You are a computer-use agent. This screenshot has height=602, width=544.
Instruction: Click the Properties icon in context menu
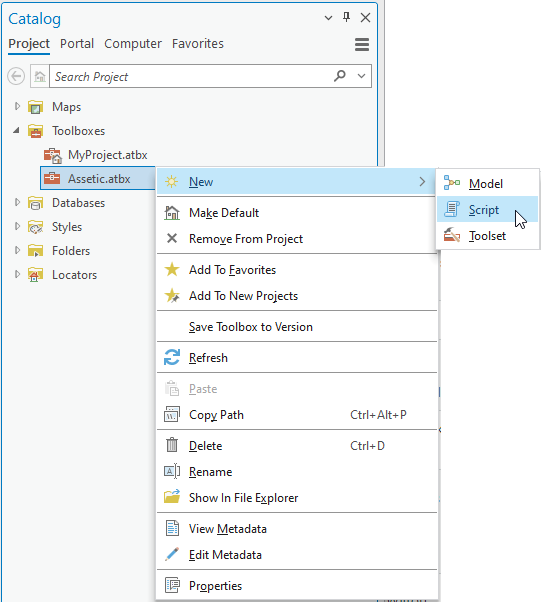172,585
